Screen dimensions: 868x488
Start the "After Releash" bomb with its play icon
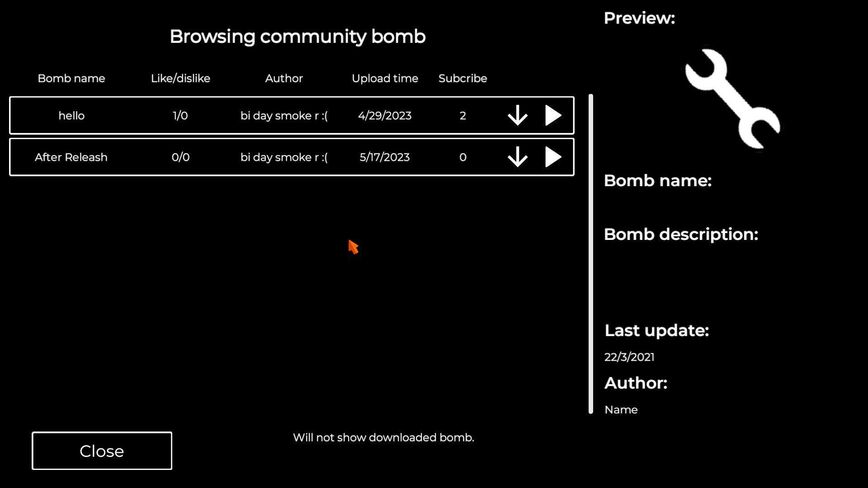coord(553,157)
